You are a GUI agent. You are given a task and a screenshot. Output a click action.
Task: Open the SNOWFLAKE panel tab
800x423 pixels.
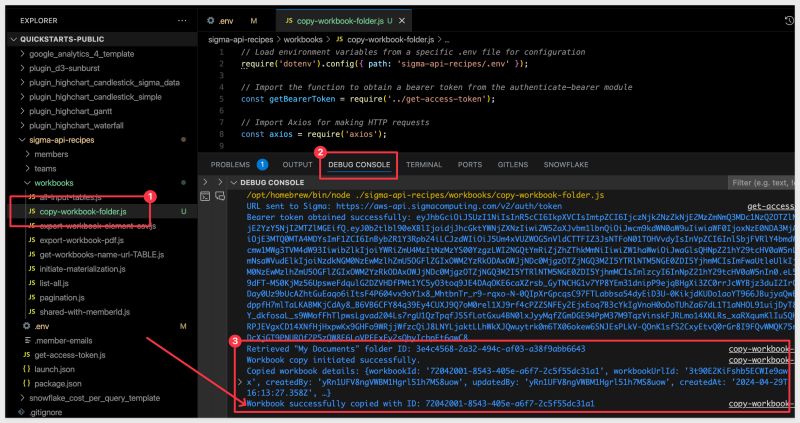566,164
